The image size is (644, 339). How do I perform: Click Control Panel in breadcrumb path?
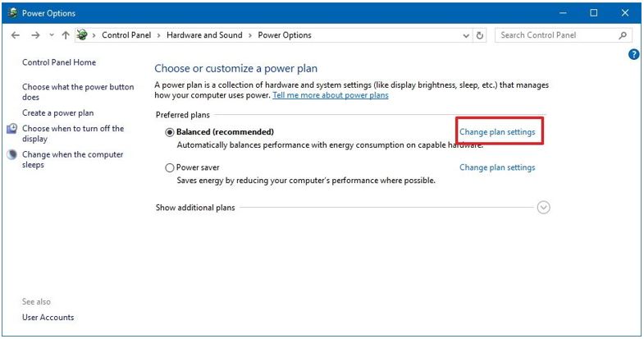tap(127, 35)
